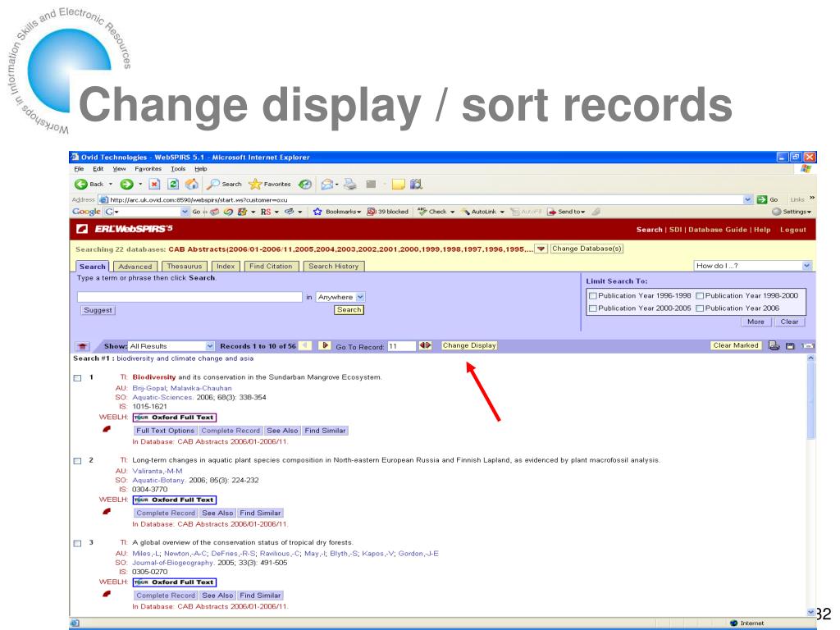Open the Show All Results dropdown
This screenshot has width=840, height=630.
click(x=210, y=346)
